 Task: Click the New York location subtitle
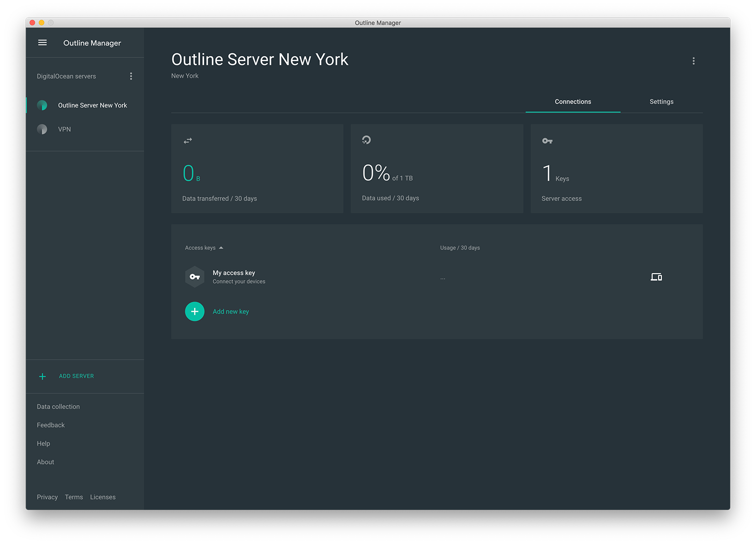pyautogui.click(x=185, y=76)
